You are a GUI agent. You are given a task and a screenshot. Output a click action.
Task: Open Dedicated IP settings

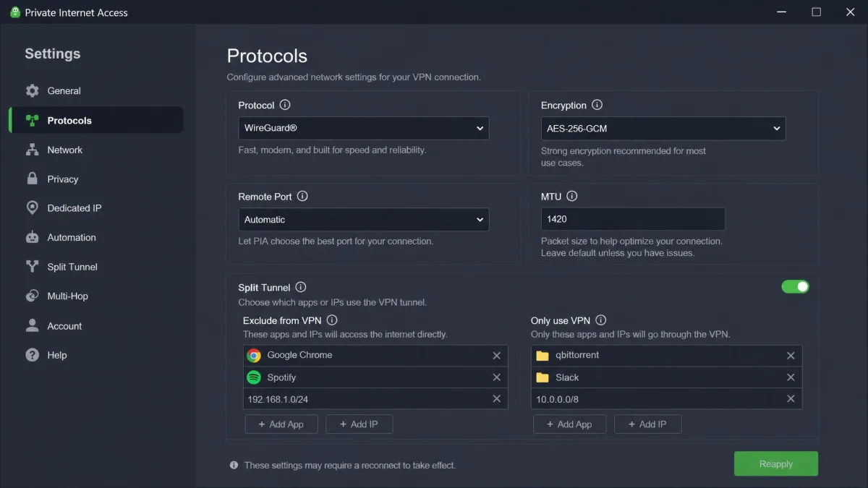click(95, 208)
